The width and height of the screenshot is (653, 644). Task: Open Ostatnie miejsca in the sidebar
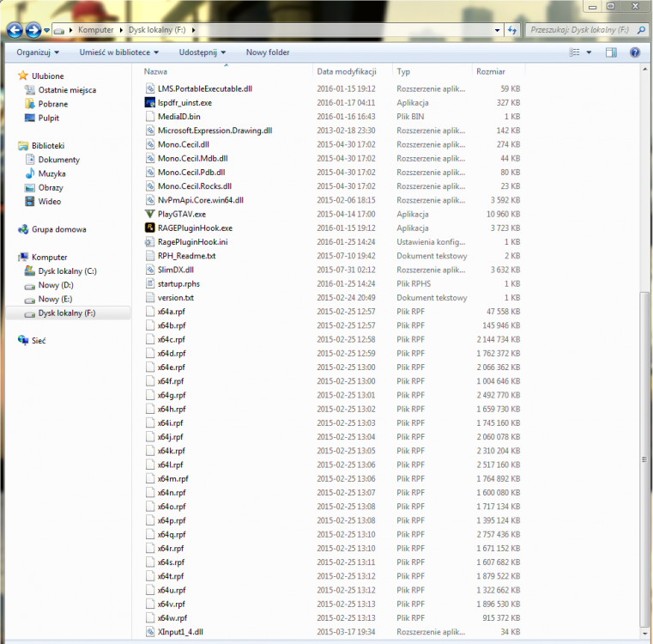pos(67,90)
